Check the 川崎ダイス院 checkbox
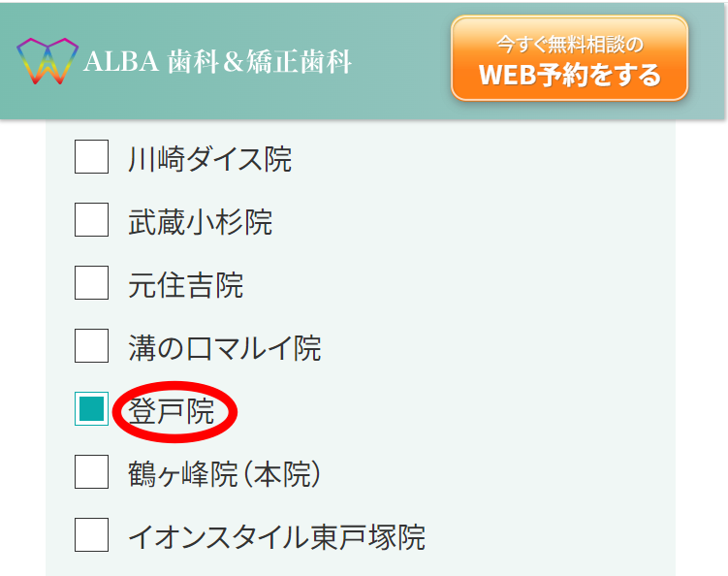This screenshot has height=576, width=728. [91, 156]
